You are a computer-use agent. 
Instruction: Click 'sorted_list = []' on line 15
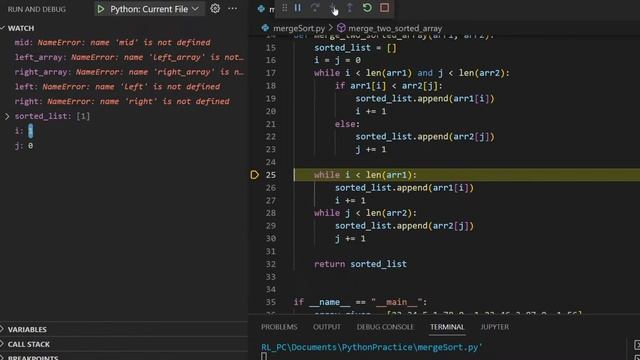[355, 48]
